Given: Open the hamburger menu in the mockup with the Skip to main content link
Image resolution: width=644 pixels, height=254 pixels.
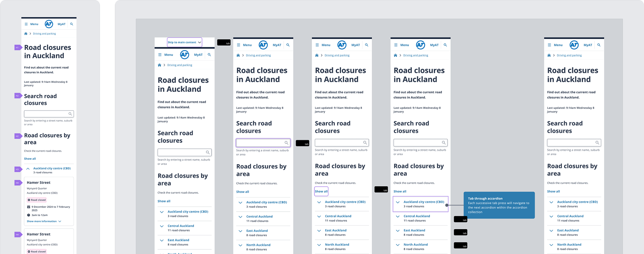Looking at the screenshot, I should (160, 55).
